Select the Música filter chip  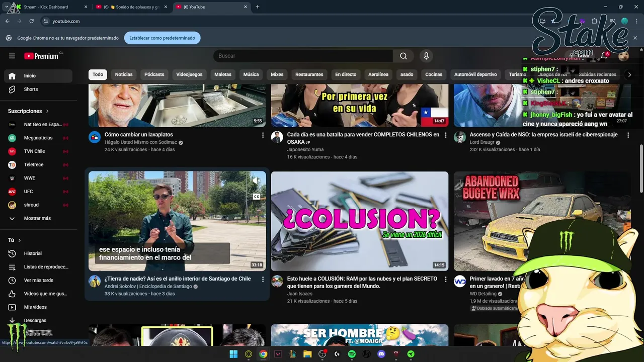[x=251, y=74]
